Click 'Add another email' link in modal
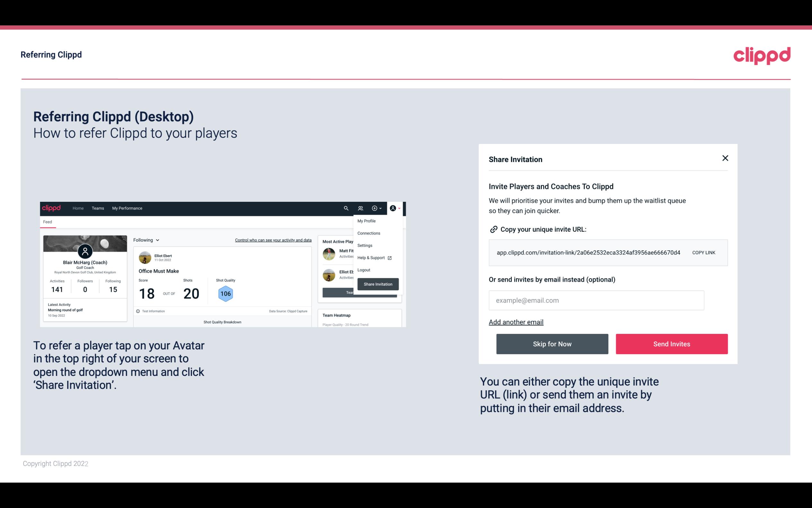This screenshot has height=508, width=812. [516, 322]
